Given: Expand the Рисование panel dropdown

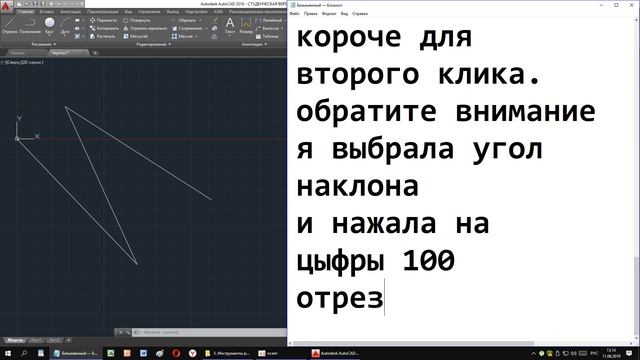Looking at the screenshot, I should [x=44, y=44].
